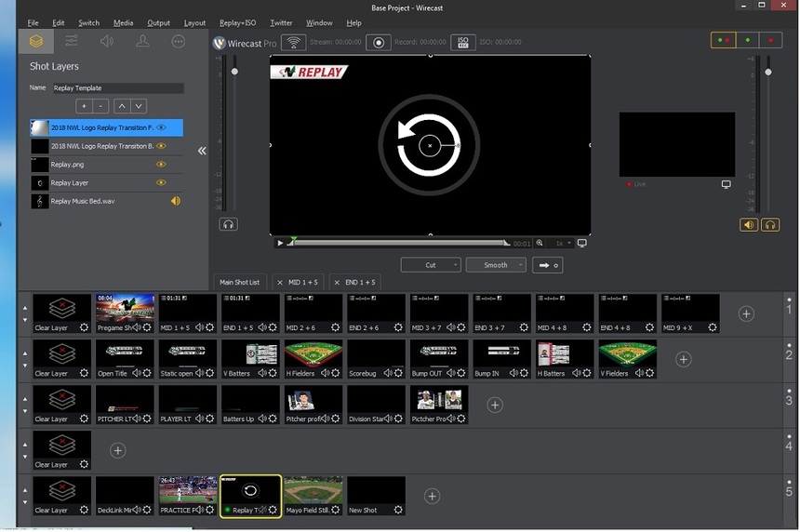
Task: Click the shot Name input field
Action: [118, 87]
